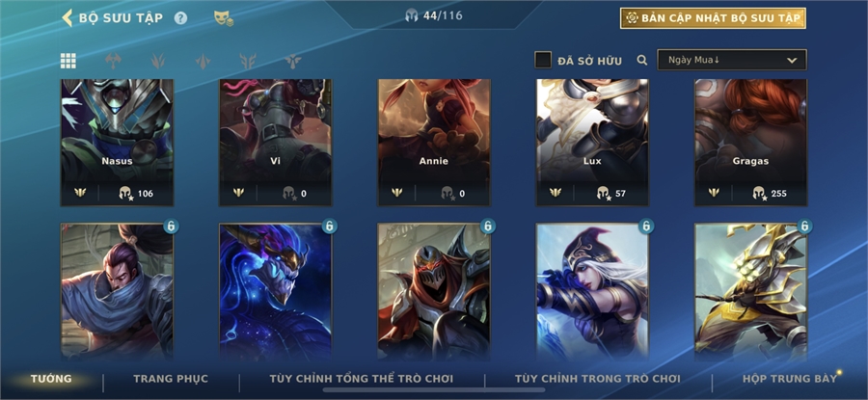Filter by the fourth role icon after the grid
Screen dimensions: 868x400
(248, 61)
